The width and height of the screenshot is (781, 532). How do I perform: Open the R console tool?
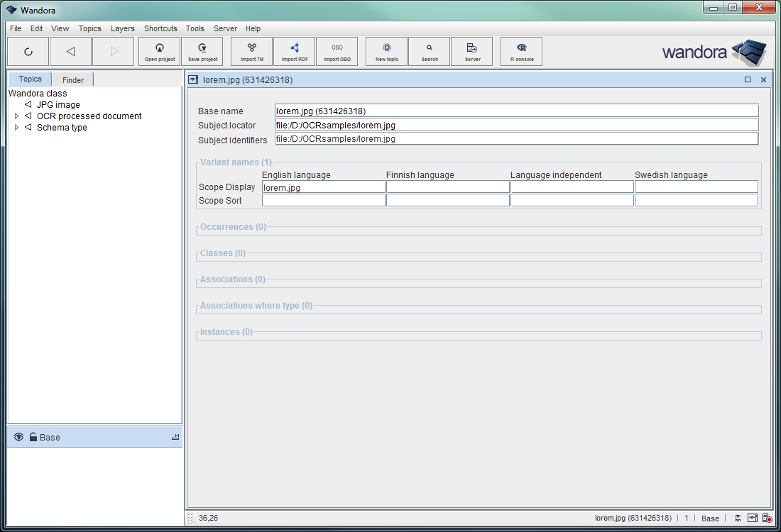(521, 51)
